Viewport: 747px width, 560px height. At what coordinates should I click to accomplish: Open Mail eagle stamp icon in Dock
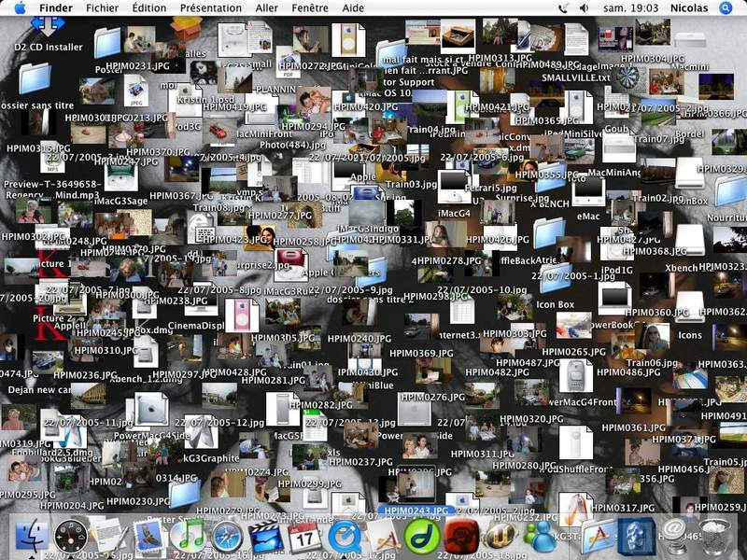pyautogui.click(x=149, y=537)
